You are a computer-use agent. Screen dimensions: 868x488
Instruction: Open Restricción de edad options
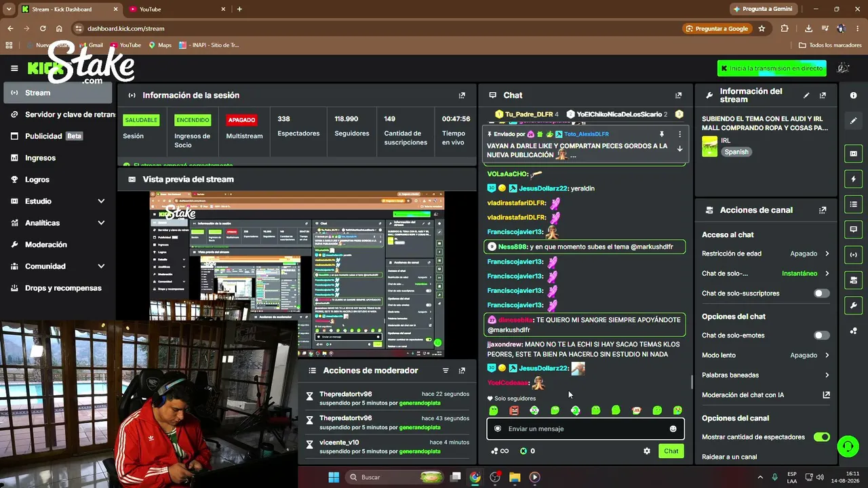[x=766, y=253]
